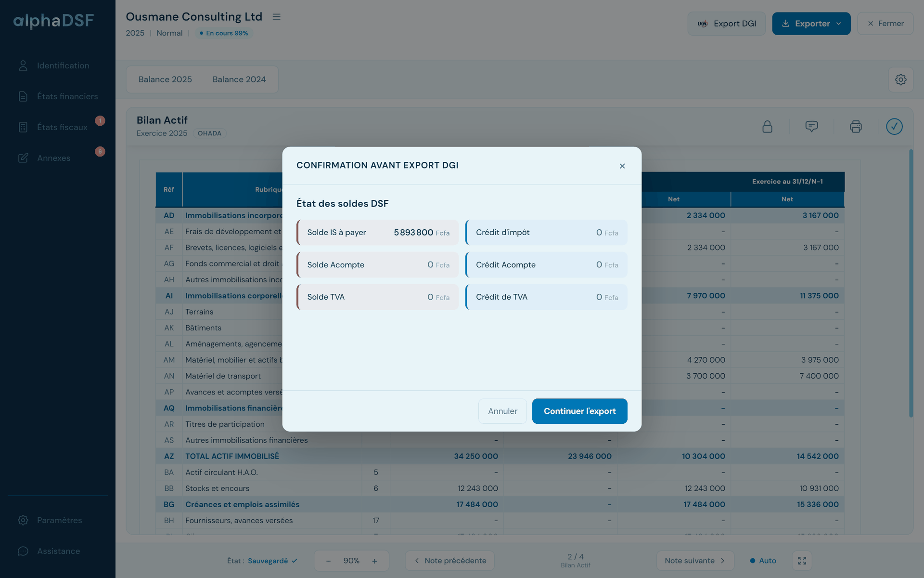Click the red badge on États fiscaux

(100, 121)
